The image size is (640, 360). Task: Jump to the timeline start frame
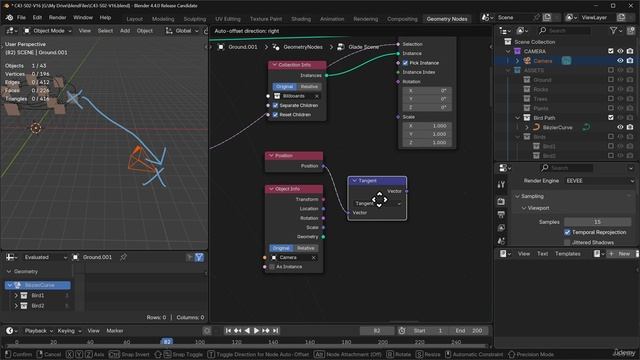(228, 331)
